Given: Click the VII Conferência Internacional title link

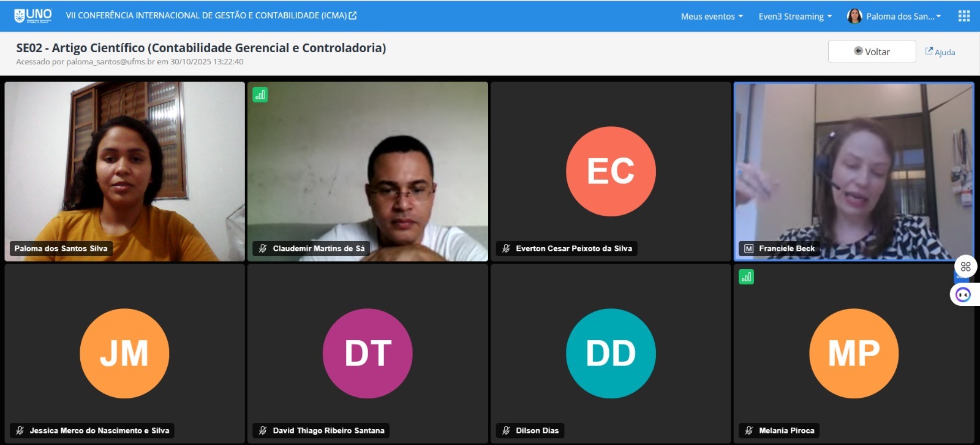Looking at the screenshot, I should 206,15.
